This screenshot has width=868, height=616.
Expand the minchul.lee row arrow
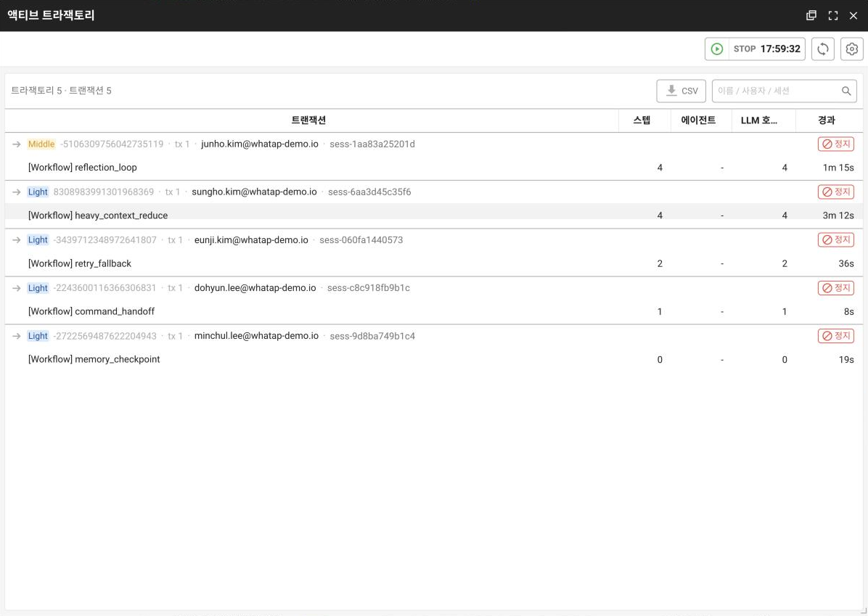tap(17, 336)
